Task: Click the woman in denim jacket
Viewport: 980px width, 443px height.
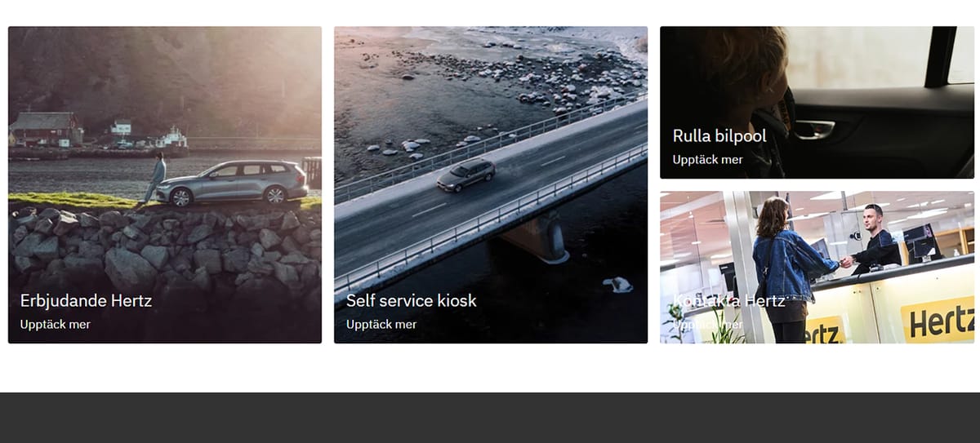Action: (779, 270)
